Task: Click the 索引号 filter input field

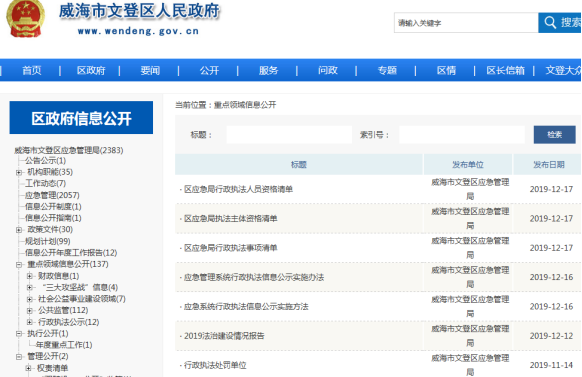Action: click(462, 135)
